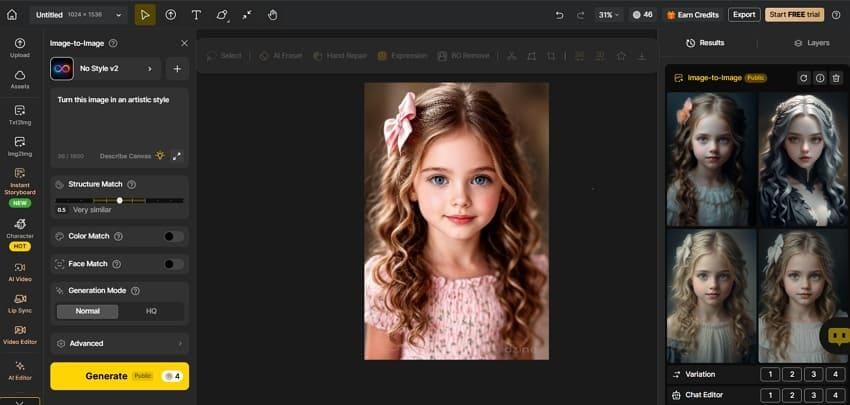Switch to the Results tab
This screenshot has height=405, width=850.
705,43
